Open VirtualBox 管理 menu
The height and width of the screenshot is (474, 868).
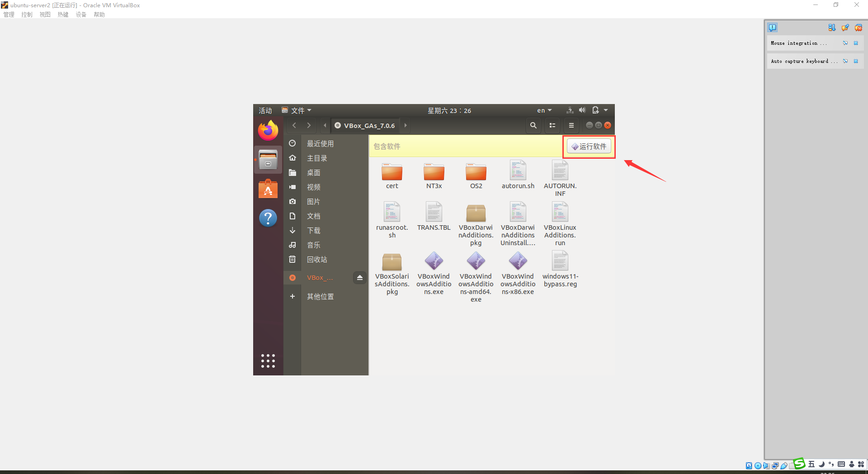coord(9,14)
